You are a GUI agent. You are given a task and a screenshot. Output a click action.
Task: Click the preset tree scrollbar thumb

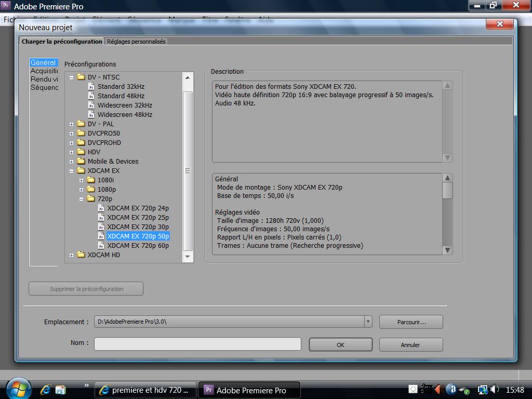coord(188,171)
